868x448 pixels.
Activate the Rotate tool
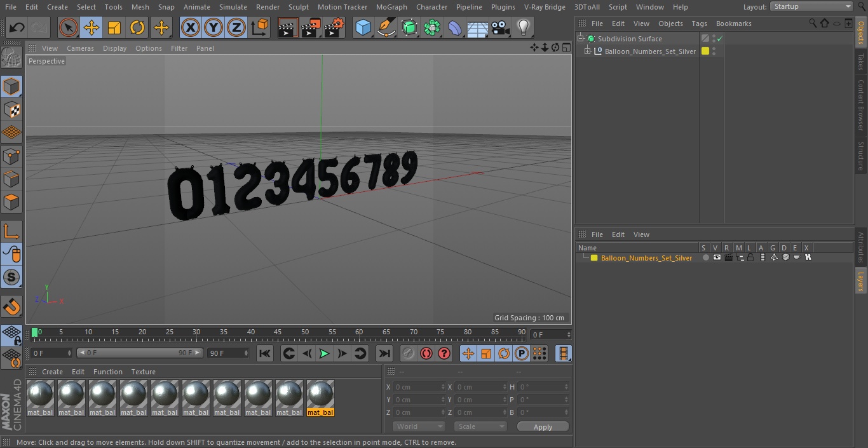[x=137, y=27]
